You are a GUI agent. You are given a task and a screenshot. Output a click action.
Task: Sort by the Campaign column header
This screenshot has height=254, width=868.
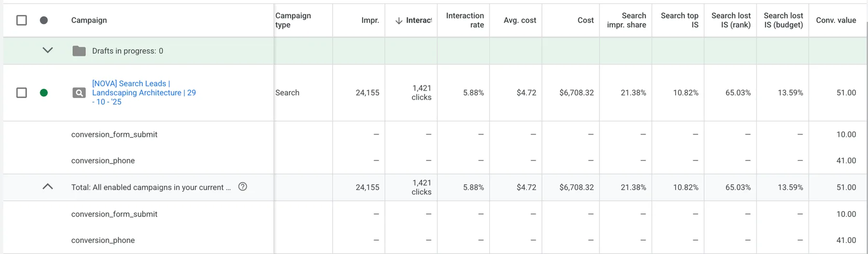tap(89, 20)
